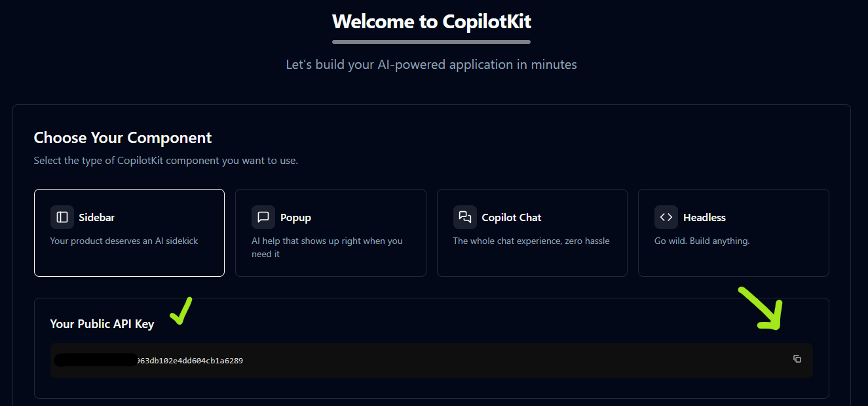
Task: Click the Copilot Chat bubbles icon
Action: click(x=465, y=217)
